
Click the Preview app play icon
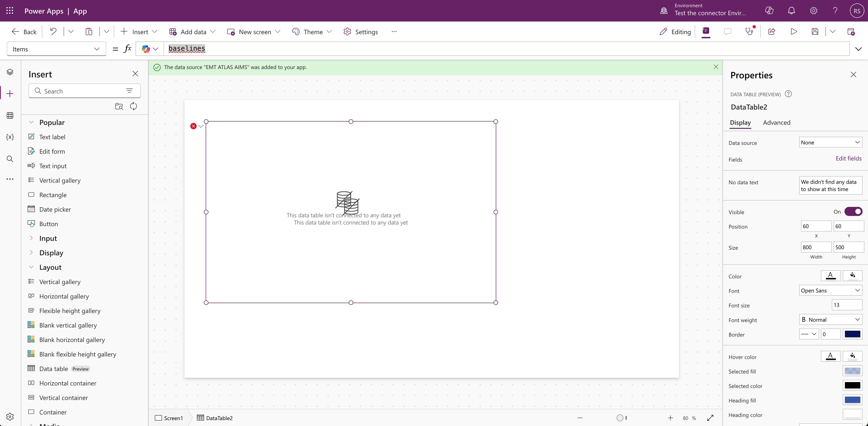tap(794, 32)
